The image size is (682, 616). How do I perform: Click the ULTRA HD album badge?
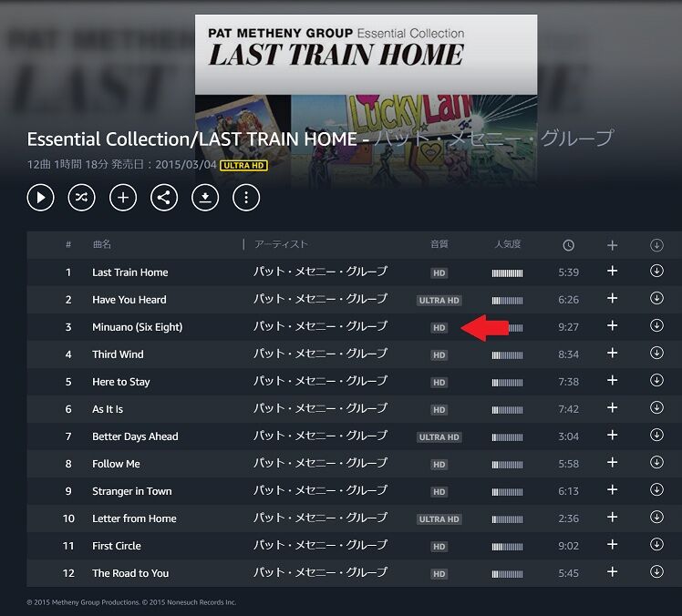point(243,166)
